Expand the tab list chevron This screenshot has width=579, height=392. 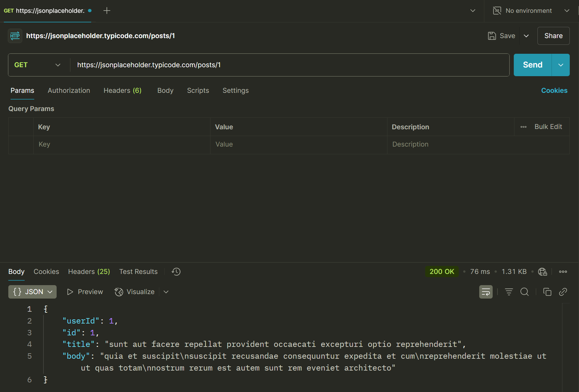coord(473,11)
